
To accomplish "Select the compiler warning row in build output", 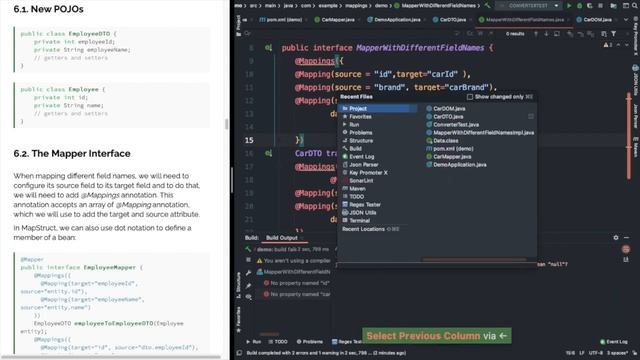I will click(293, 260).
